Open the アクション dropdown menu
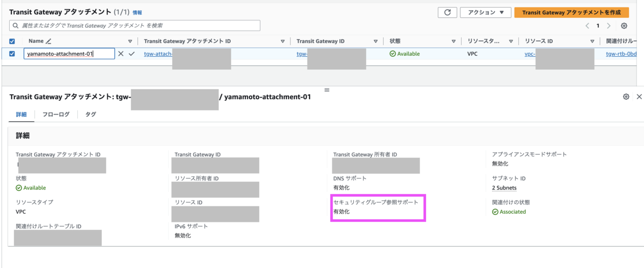Image resolution: width=644 pixels, height=268 pixels. tap(486, 12)
